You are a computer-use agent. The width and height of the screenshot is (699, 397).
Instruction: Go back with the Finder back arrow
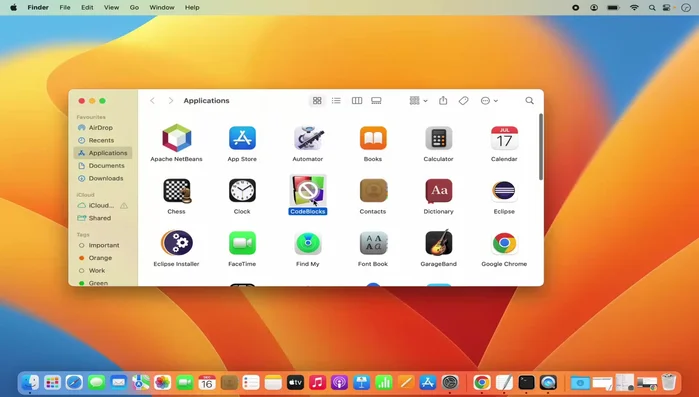pyautogui.click(x=152, y=101)
